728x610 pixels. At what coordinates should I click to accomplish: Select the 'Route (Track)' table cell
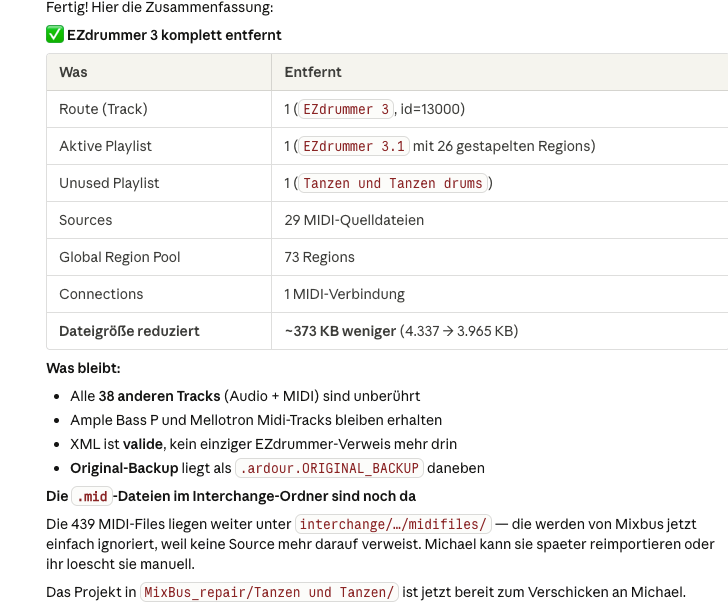[x=103, y=109]
